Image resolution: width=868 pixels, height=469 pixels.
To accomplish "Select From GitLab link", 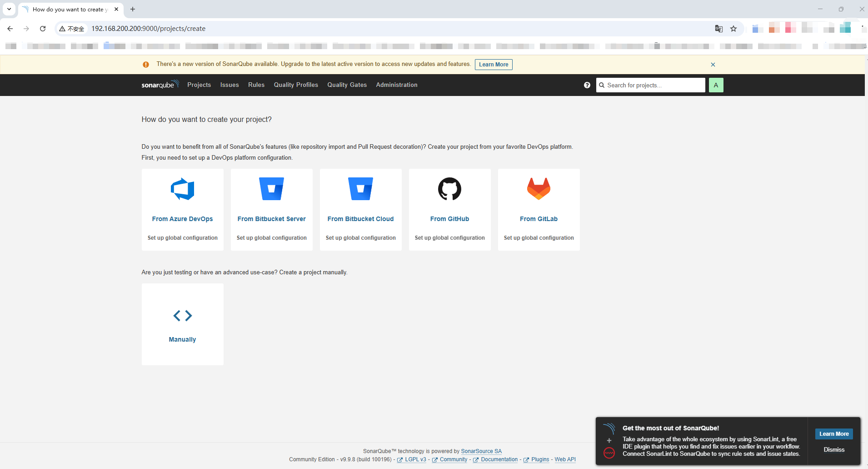I will (x=539, y=219).
